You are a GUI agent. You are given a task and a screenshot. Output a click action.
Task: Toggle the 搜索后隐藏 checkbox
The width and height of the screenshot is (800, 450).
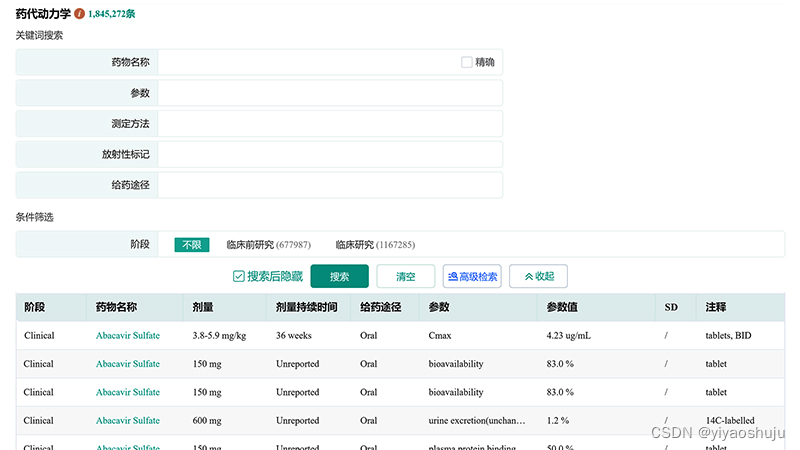pyautogui.click(x=238, y=277)
